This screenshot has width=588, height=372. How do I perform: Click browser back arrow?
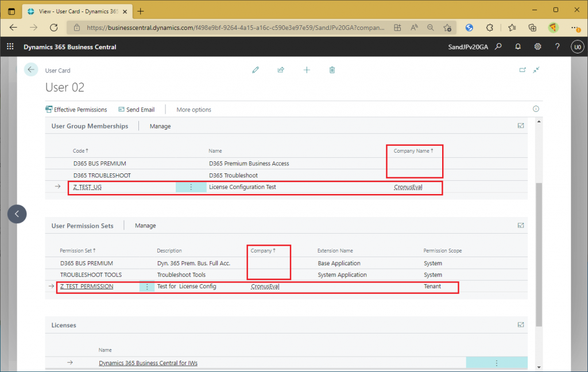[14, 28]
